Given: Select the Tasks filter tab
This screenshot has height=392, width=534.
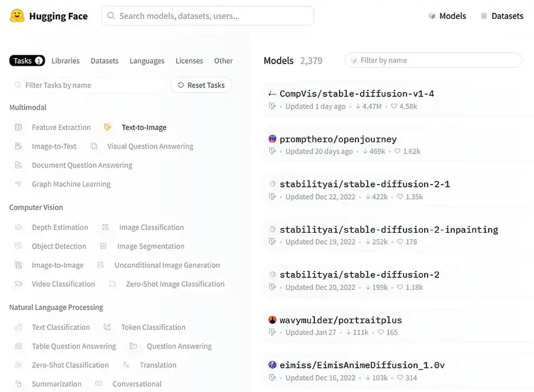Looking at the screenshot, I should pyautogui.click(x=27, y=61).
